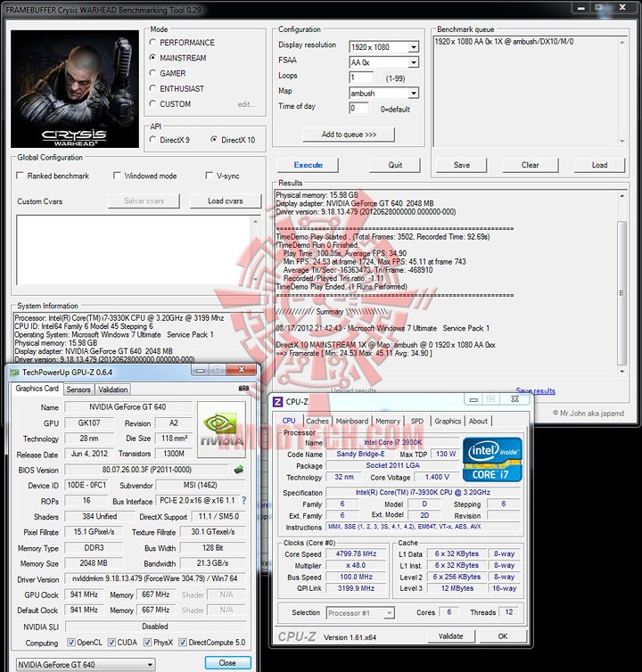Open the Caches tab in CPU-Z
Viewport: 642px width, 672px height.
(317, 422)
